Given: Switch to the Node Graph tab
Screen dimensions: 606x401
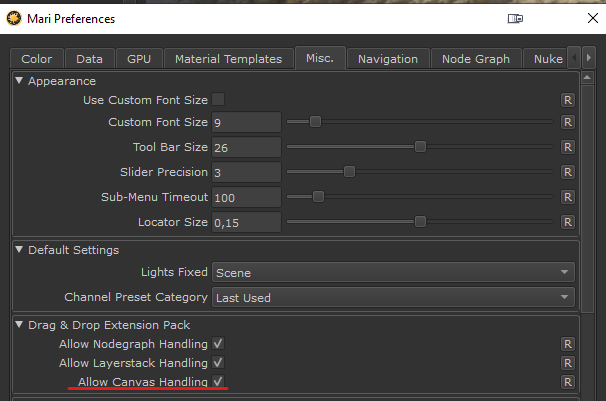Looking at the screenshot, I should 477,59.
